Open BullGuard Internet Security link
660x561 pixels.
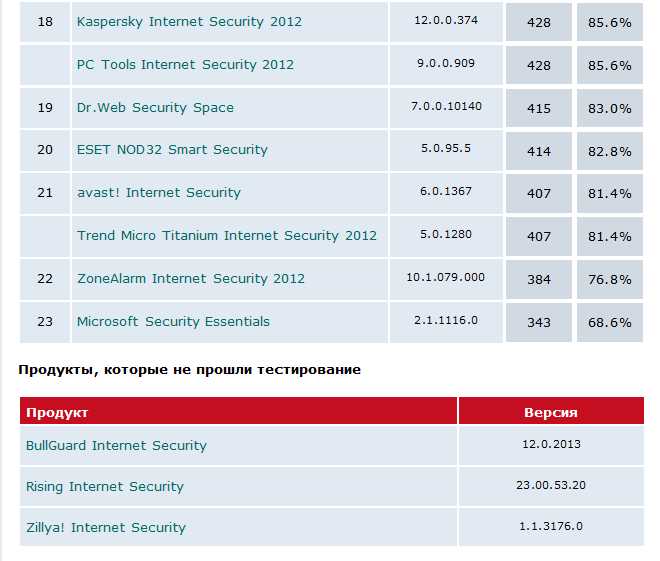tap(116, 446)
